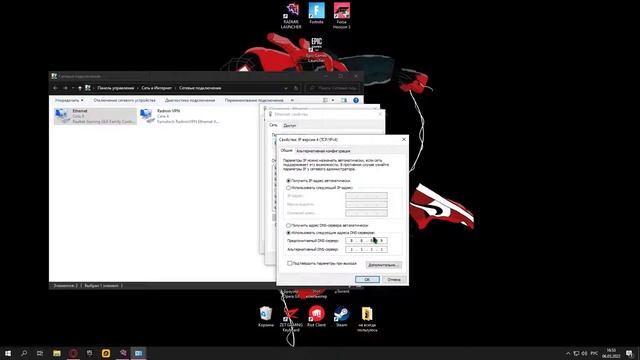Open the Fortnite desktop shortcut
Viewport: 640px width, 360px height.
coord(316,13)
